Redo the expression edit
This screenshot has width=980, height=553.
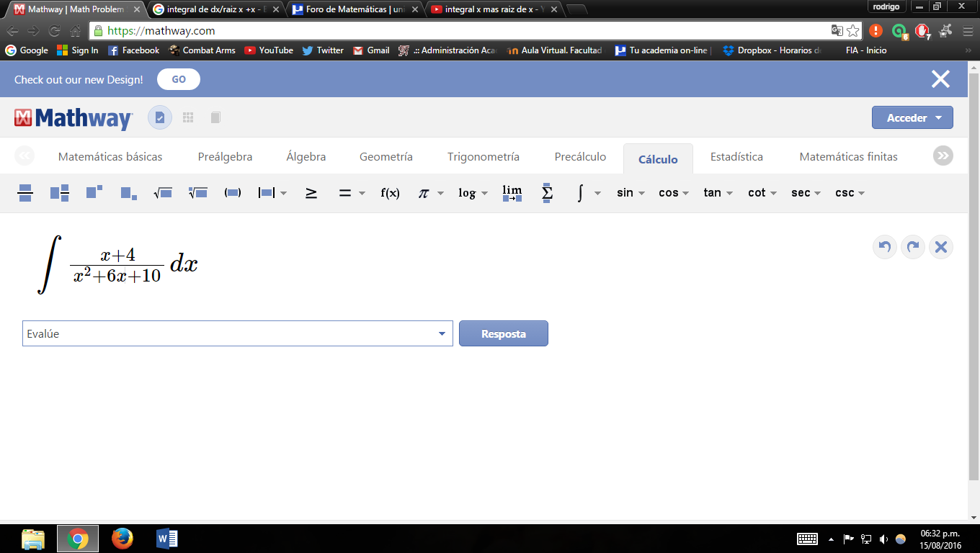tap(913, 247)
